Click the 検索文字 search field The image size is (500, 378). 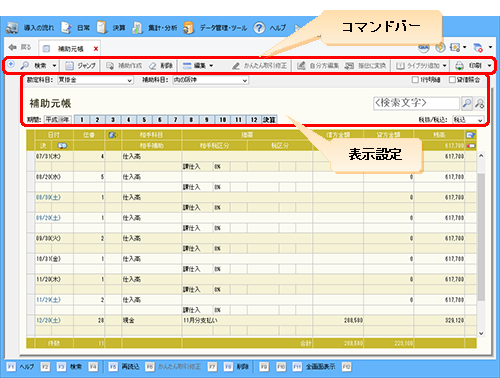click(x=416, y=103)
